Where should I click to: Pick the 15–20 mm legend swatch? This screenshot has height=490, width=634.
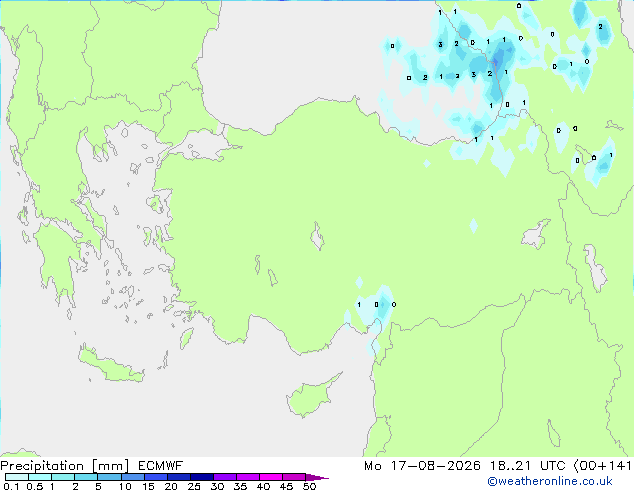[155, 477]
